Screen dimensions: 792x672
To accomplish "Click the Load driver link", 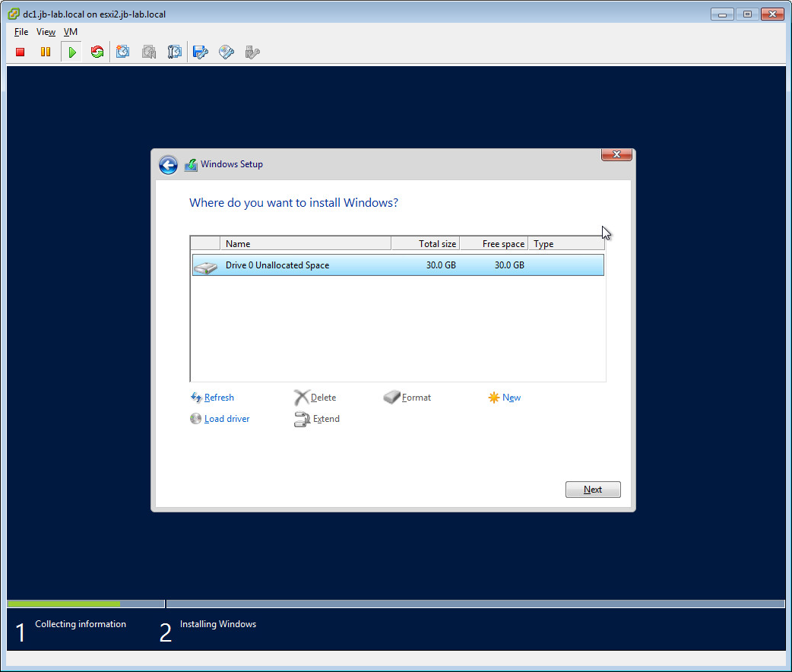I will 227,419.
